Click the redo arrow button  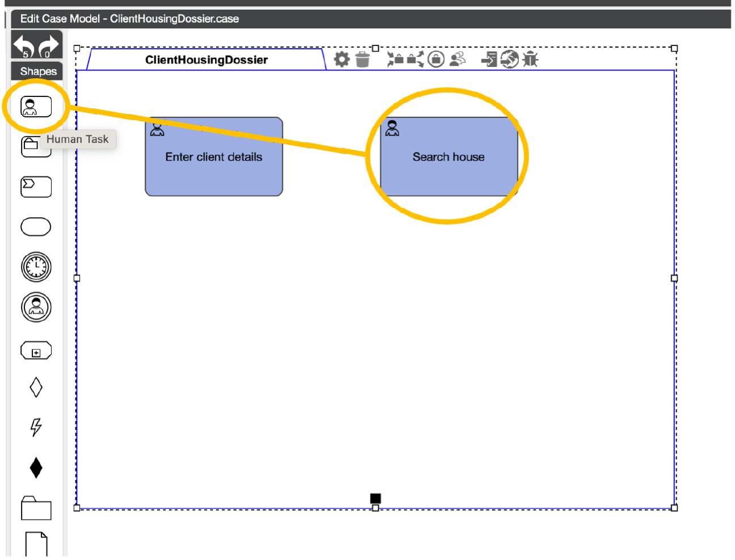tap(49, 45)
